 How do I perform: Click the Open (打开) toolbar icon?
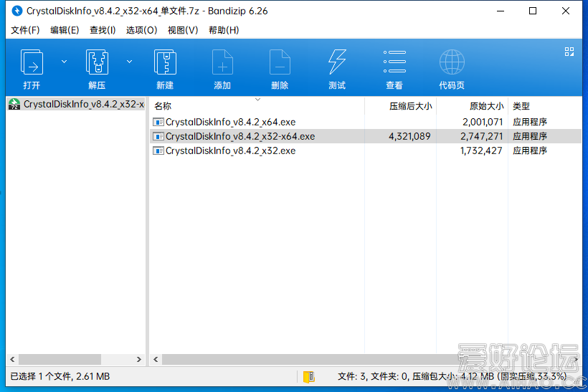point(32,62)
